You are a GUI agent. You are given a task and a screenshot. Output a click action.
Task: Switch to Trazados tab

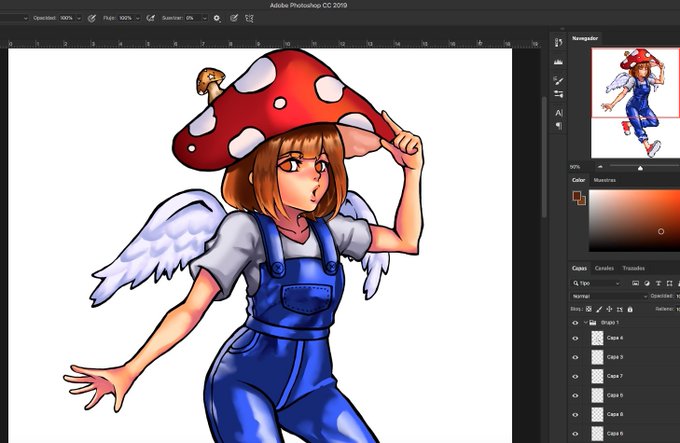click(634, 268)
